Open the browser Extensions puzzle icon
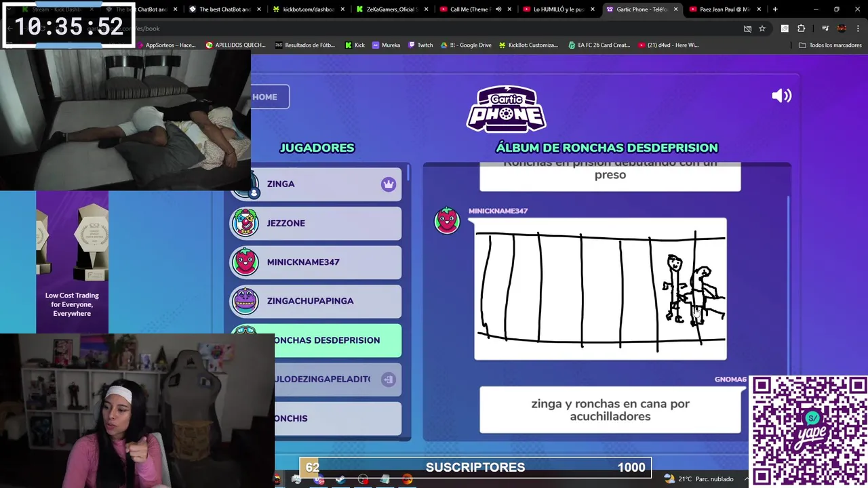Screen dimensions: 868x488 coord(802,28)
